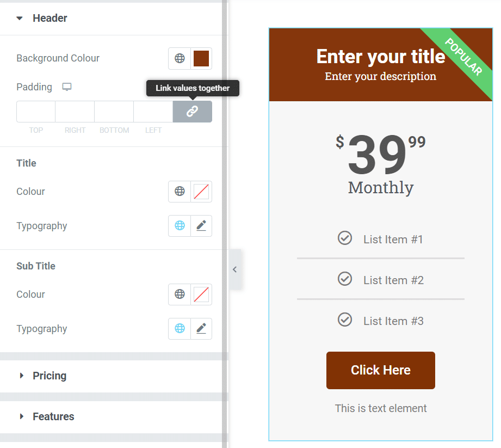Open global colors for Title Colour
This screenshot has width=501, height=448.
tap(180, 191)
